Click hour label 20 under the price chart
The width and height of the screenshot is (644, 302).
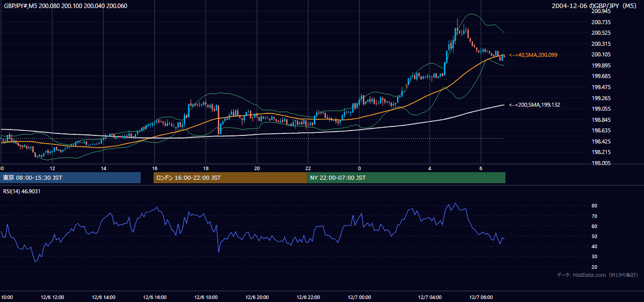[x=257, y=168]
